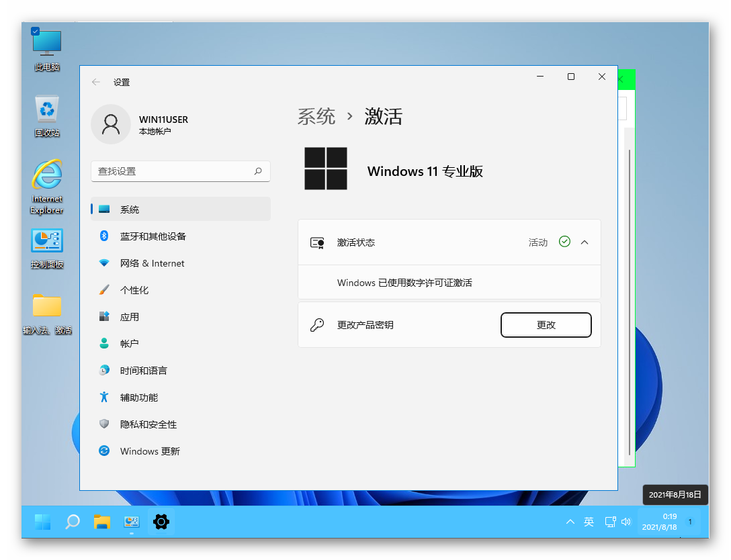Open taskbar Search magnifier
This screenshot has height=560, width=731.
[73, 522]
